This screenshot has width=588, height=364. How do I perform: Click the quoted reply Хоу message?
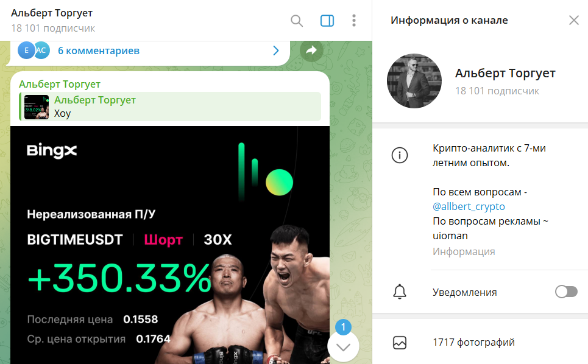[x=170, y=107]
